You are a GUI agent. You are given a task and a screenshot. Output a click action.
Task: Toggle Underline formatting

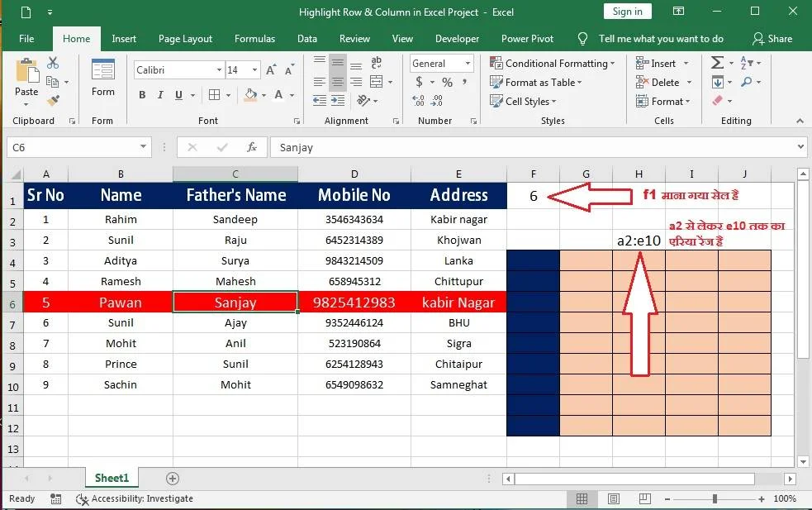178,95
